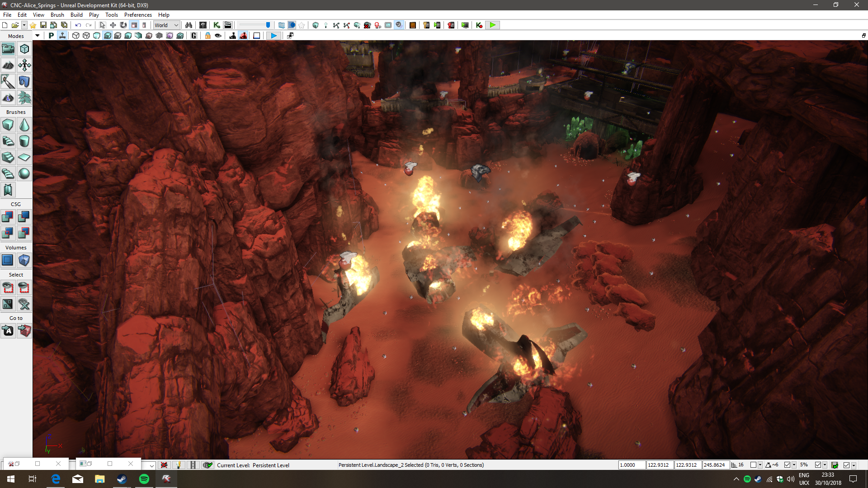Undo the last action
868x488 pixels.
[78, 25]
